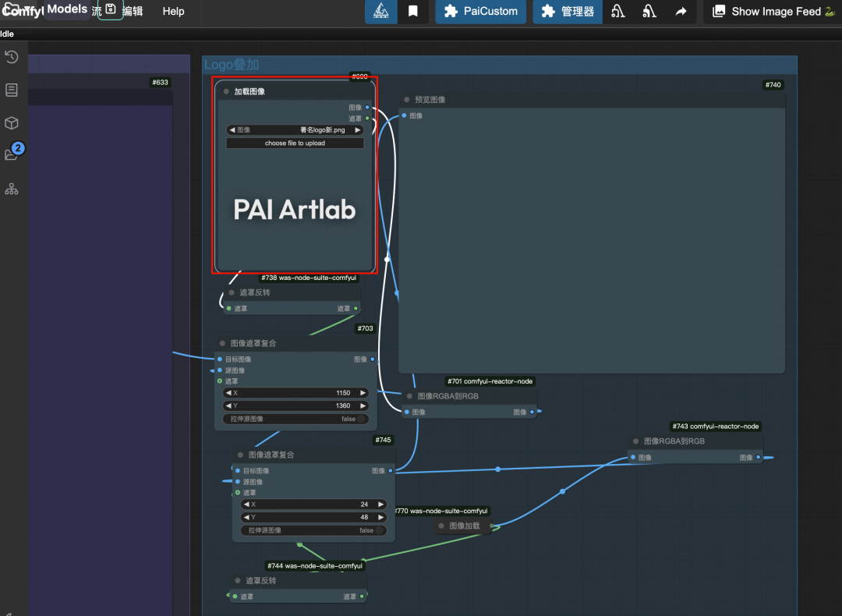Open the 流 workflow menu

tap(97, 11)
